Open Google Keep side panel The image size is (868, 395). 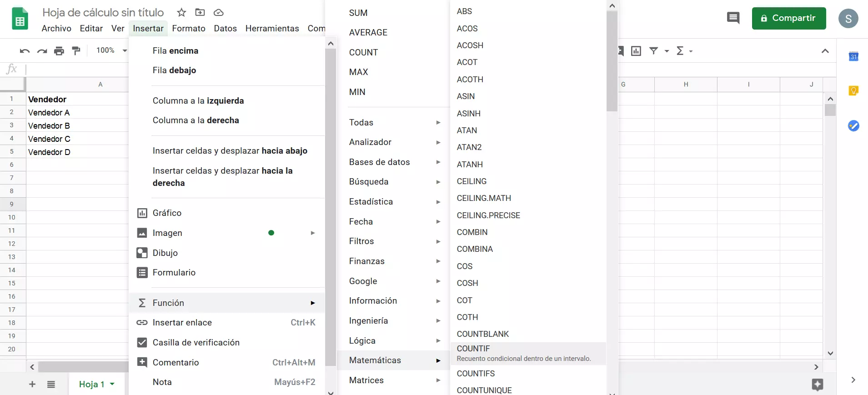pos(853,91)
